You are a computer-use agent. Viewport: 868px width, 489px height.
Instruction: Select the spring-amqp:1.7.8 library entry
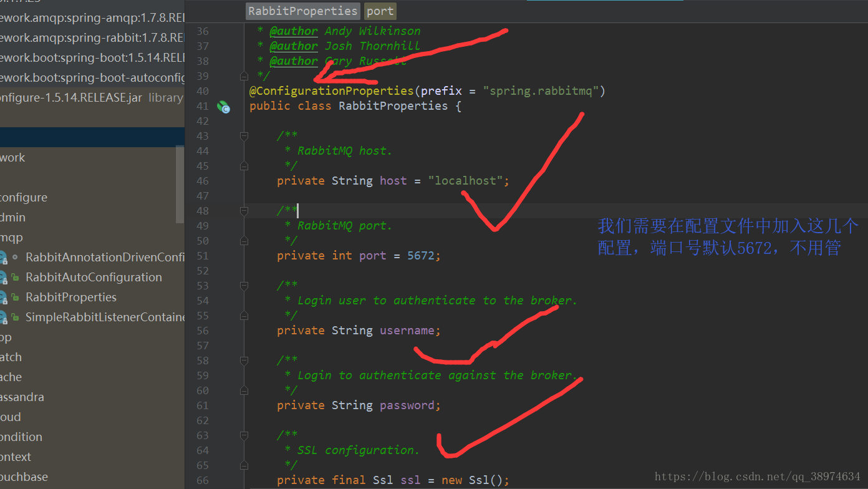[92, 18]
